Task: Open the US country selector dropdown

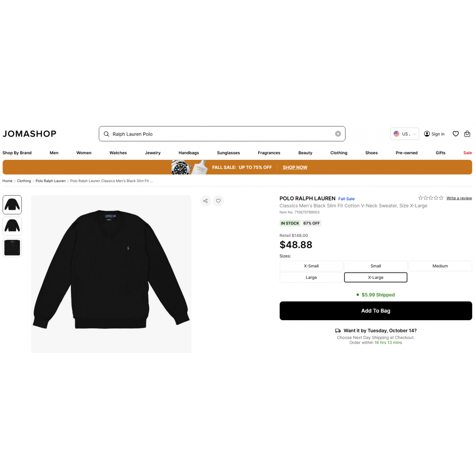Action: click(405, 134)
